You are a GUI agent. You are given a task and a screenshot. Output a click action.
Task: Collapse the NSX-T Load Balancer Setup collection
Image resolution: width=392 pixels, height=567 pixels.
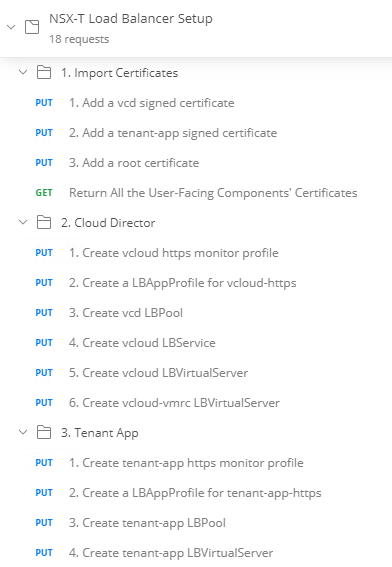[x=11, y=27]
